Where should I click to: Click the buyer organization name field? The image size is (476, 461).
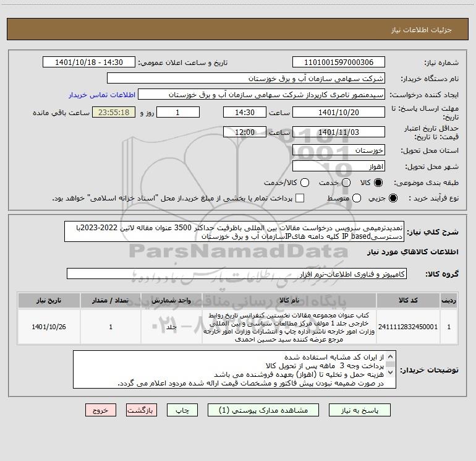[246, 79]
